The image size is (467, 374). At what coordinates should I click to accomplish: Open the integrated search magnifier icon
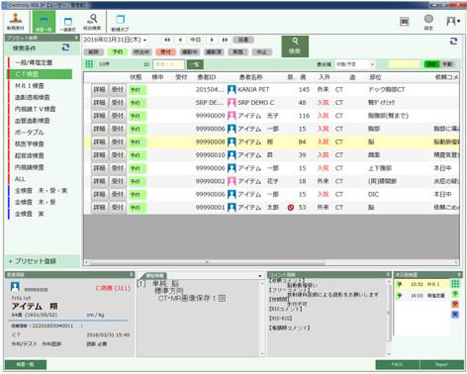point(93,21)
